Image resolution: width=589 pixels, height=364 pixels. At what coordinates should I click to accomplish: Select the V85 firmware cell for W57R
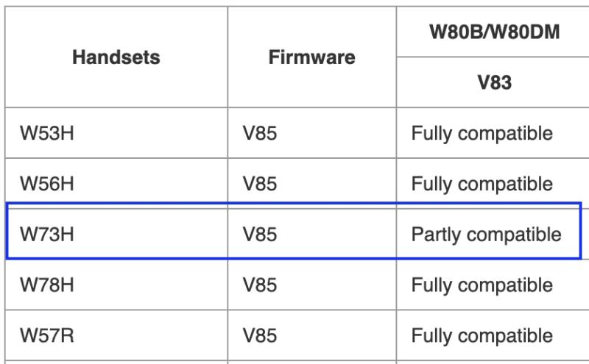point(311,335)
